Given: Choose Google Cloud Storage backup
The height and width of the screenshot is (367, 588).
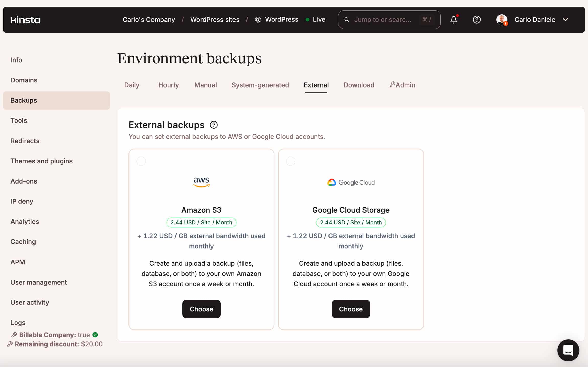Looking at the screenshot, I should pos(351,309).
